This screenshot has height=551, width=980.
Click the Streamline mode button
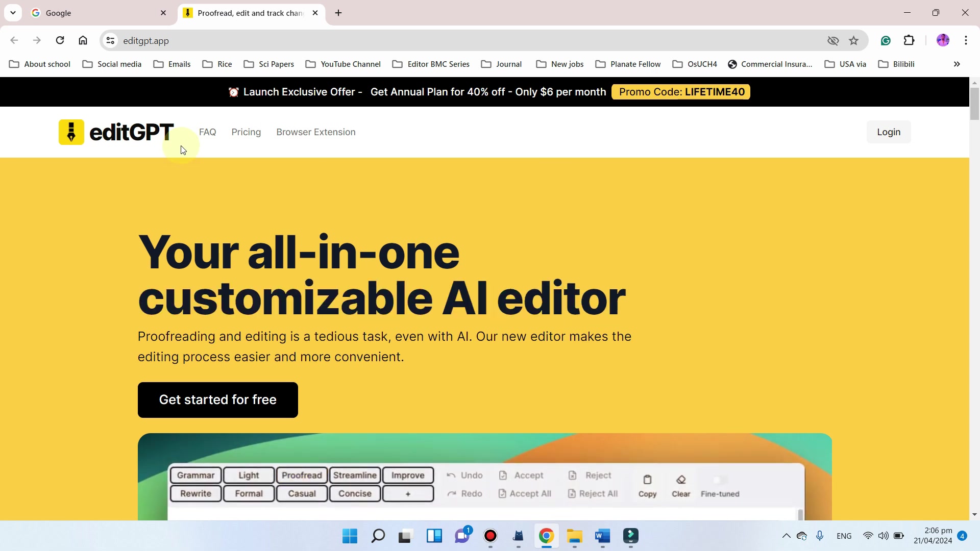click(x=355, y=475)
